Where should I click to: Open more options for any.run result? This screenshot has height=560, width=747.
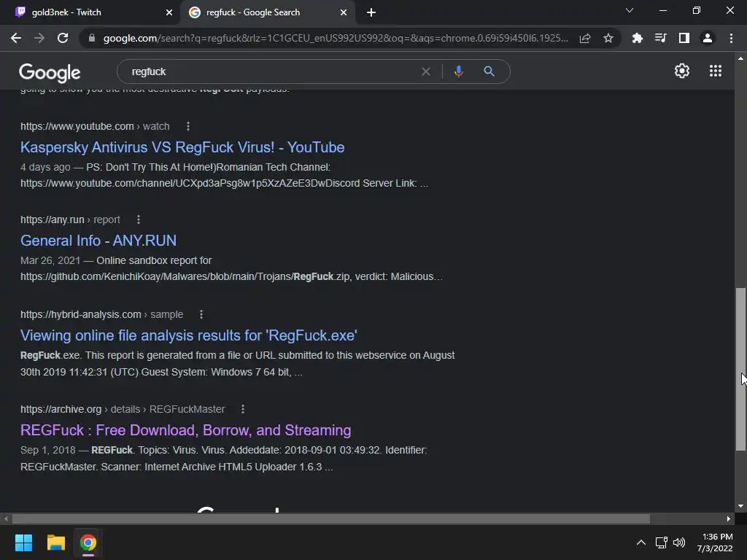[139, 219]
